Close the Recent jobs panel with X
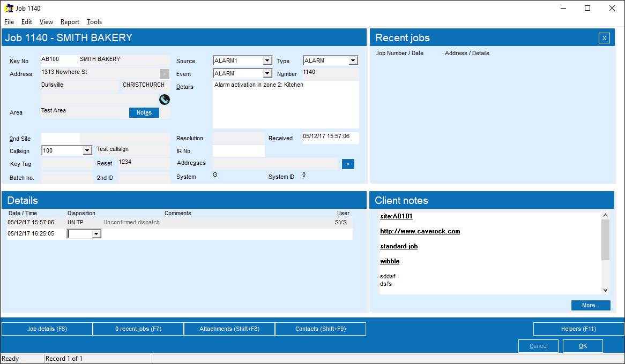Viewport: 625px width, 364px height. point(604,38)
